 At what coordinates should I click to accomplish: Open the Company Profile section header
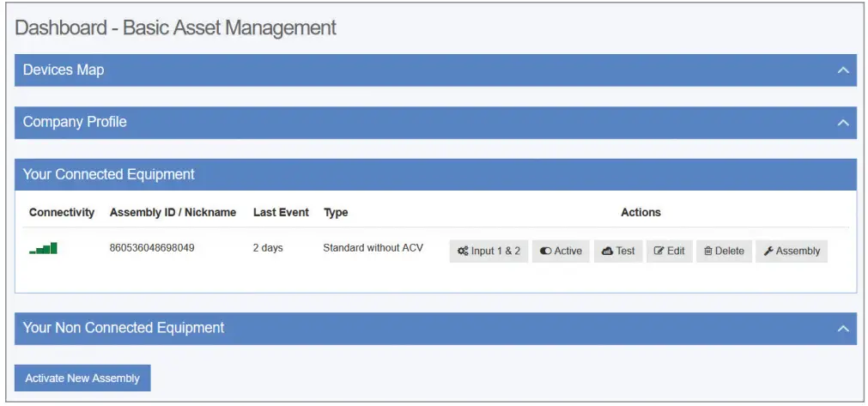coord(435,122)
